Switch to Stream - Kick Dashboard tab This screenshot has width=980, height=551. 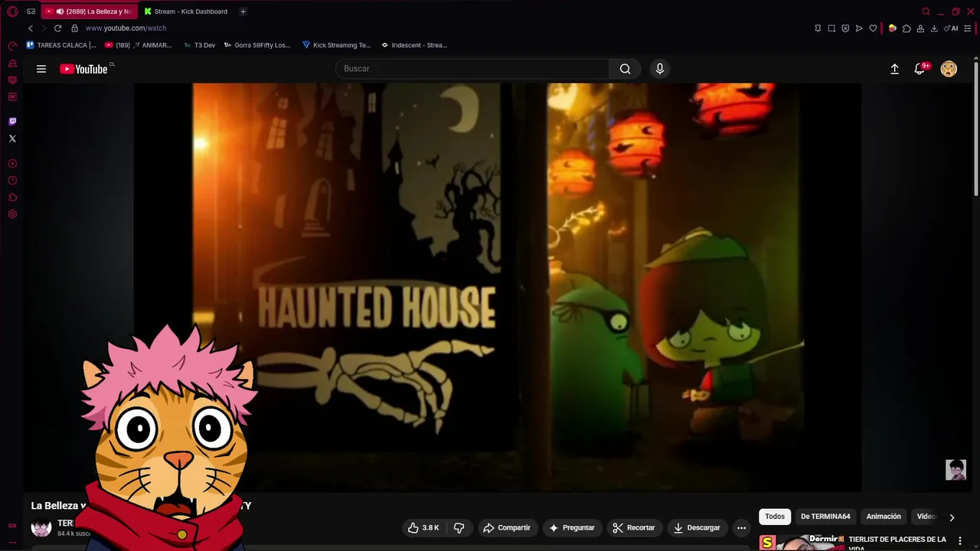point(187,11)
